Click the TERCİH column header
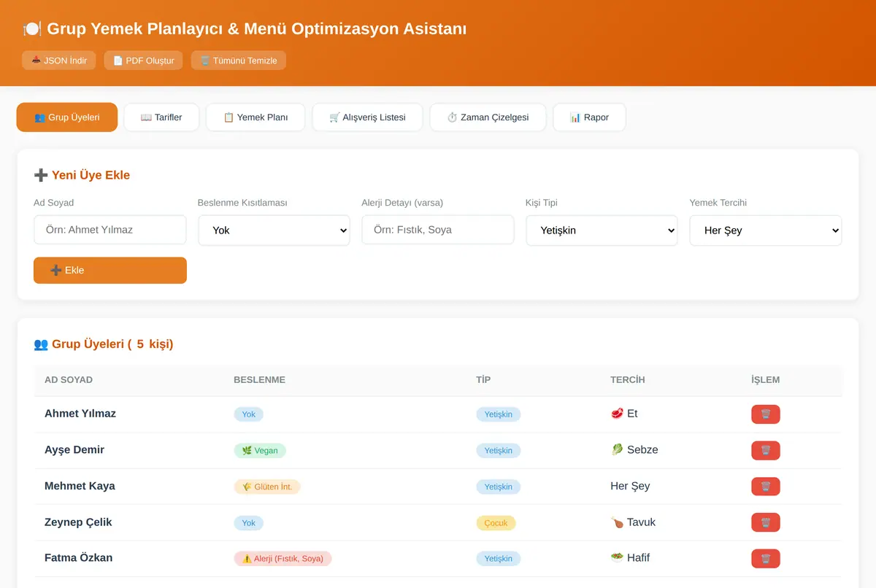The width and height of the screenshot is (876, 588). pyautogui.click(x=628, y=380)
